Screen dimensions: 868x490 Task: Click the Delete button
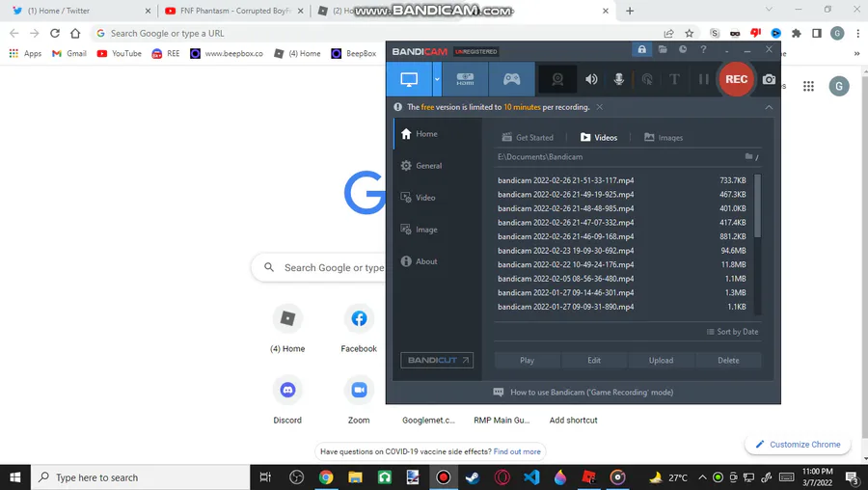(728, 361)
